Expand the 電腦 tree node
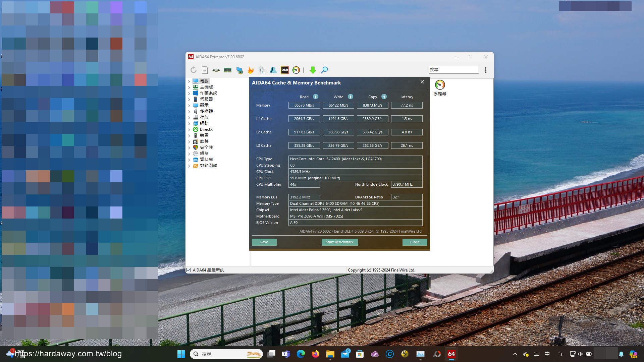The width and height of the screenshot is (644, 362). coord(189,81)
